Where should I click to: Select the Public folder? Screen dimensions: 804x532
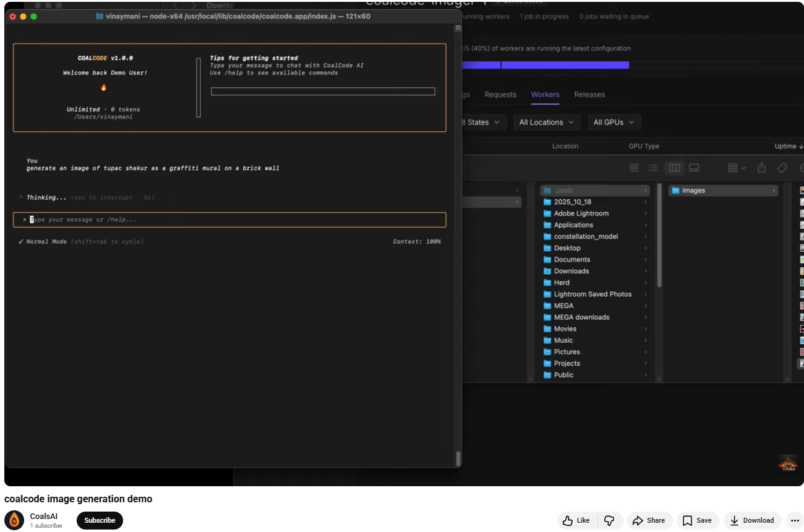point(595,375)
